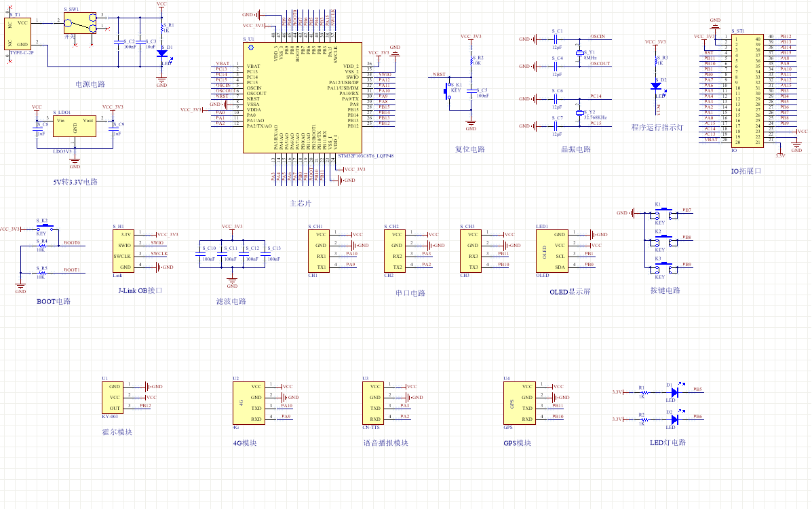
Task: Click the 复位电路 section label
Action: tap(469, 149)
